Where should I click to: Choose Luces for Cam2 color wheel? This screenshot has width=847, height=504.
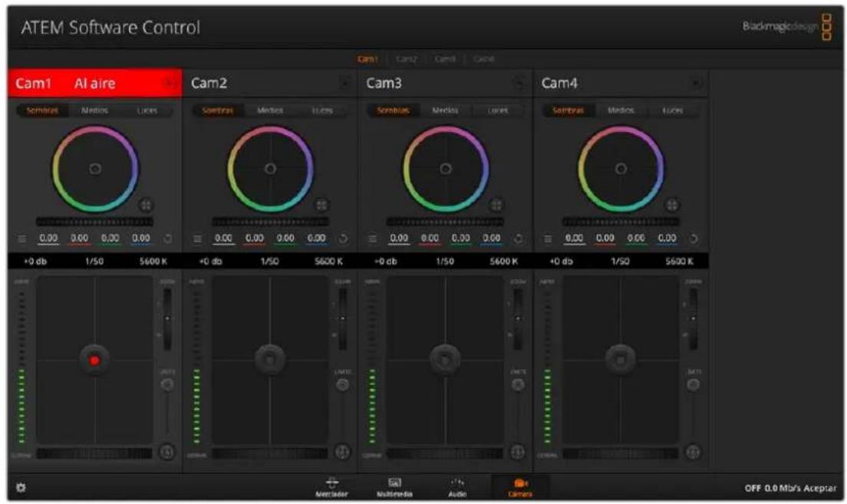[x=322, y=110]
